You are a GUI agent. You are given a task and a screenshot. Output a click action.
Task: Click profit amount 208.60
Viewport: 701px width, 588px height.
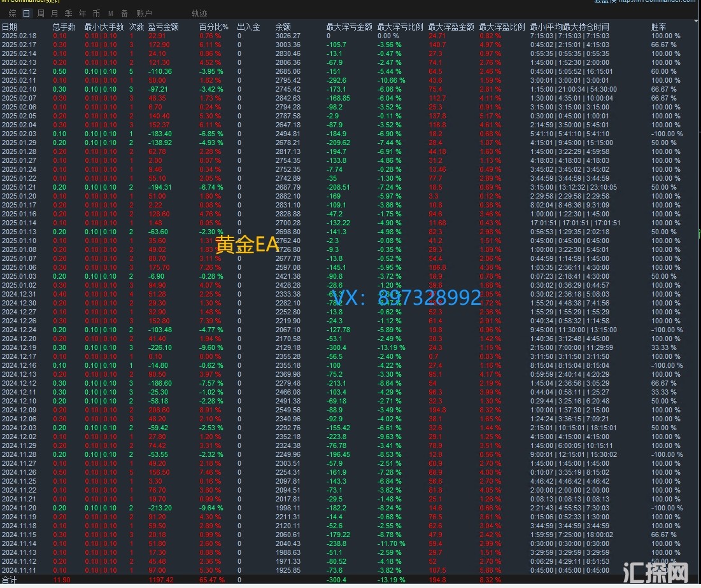(159, 410)
